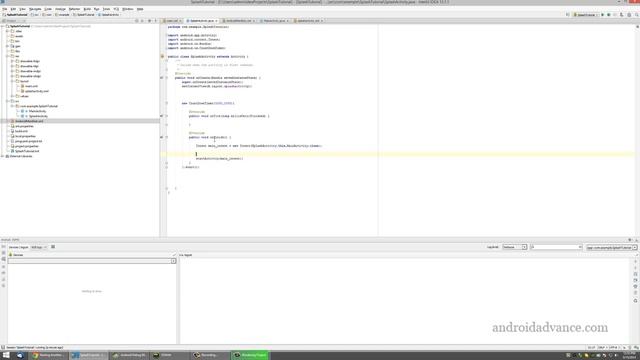Switch to the AndroidManifest.xml editor tab

tap(239, 20)
